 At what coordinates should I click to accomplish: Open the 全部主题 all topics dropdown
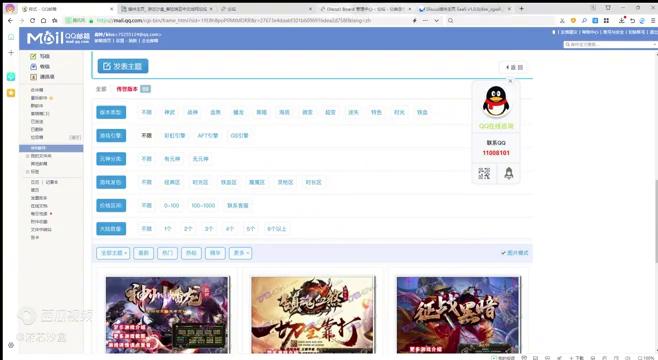(x=113, y=253)
